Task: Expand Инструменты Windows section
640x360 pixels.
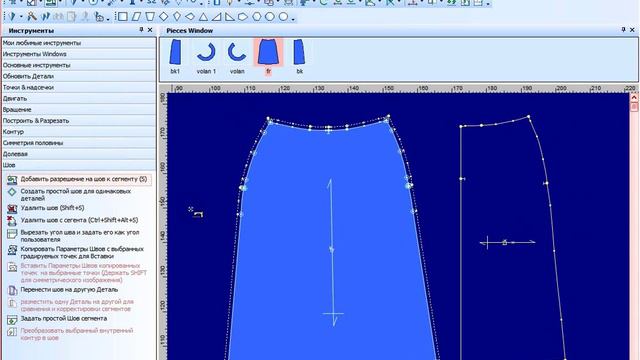Action: click(79, 54)
